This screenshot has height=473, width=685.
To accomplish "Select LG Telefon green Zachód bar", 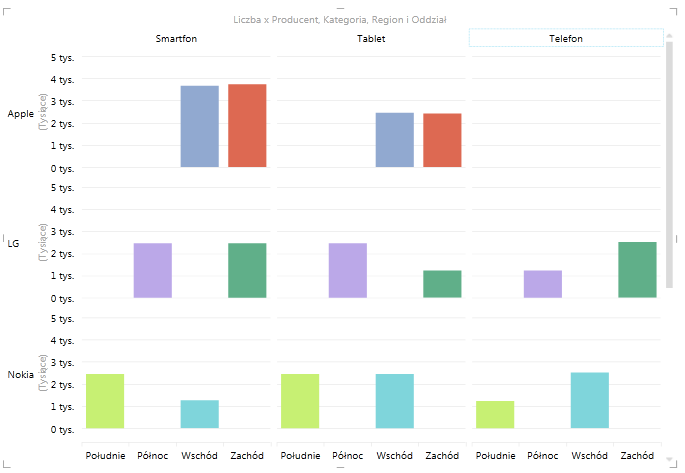I will (637, 270).
